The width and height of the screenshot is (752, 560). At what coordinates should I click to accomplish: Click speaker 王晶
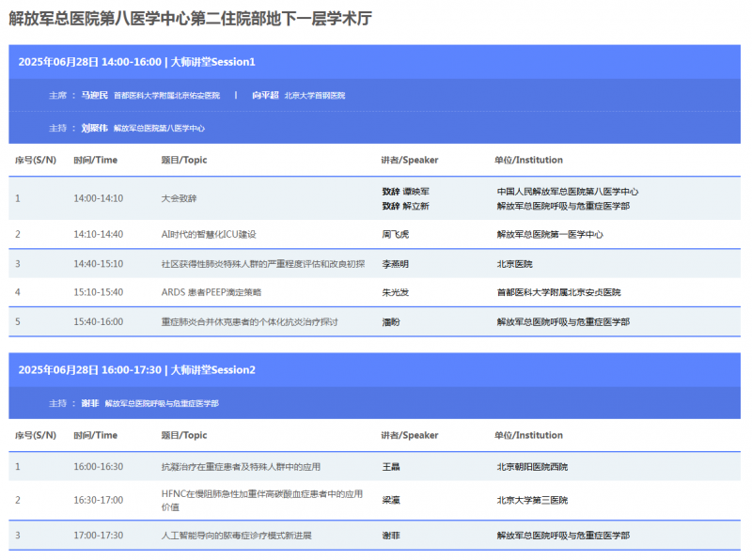pos(391,467)
